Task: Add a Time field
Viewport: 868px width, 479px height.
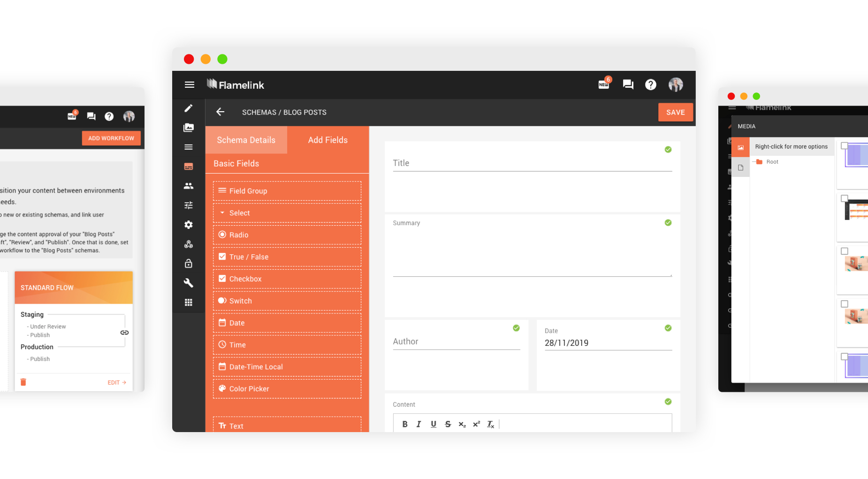Action: (x=287, y=345)
